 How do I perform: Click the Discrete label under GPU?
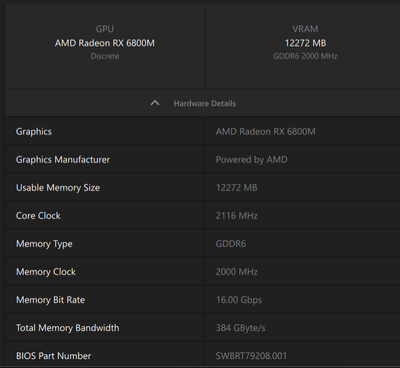coord(105,56)
